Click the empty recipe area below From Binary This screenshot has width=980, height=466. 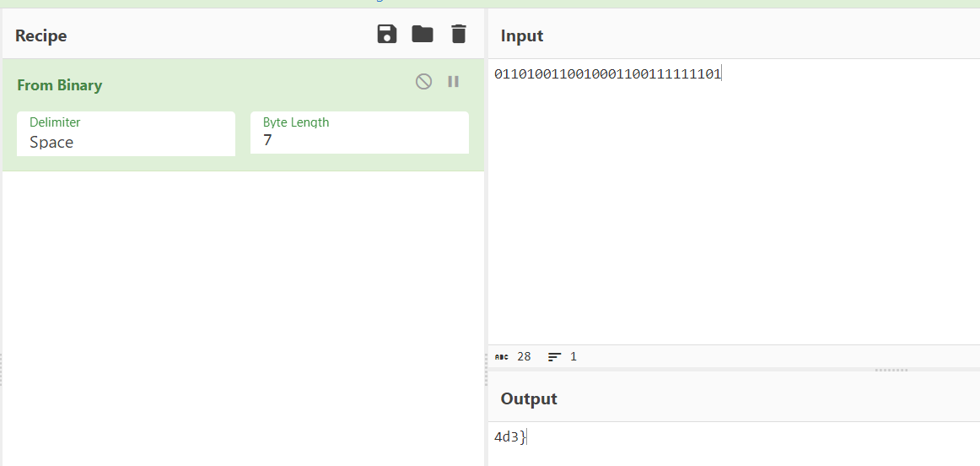(x=243, y=312)
